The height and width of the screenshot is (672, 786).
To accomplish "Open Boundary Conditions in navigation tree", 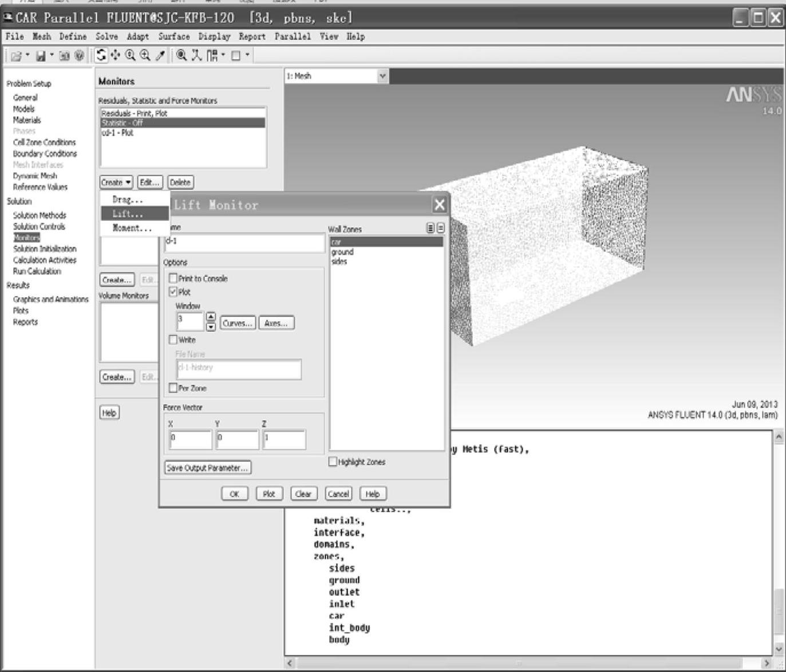I will pyautogui.click(x=45, y=153).
